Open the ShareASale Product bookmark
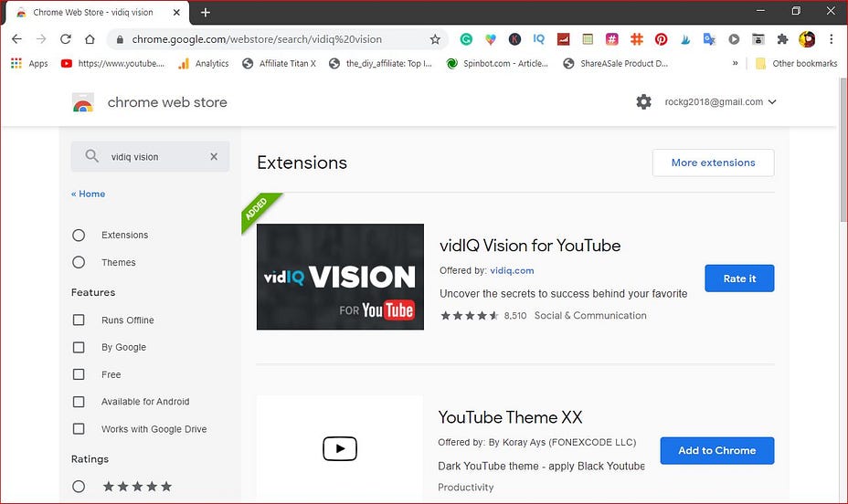Screen dimensions: 848x504 [616, 63]
